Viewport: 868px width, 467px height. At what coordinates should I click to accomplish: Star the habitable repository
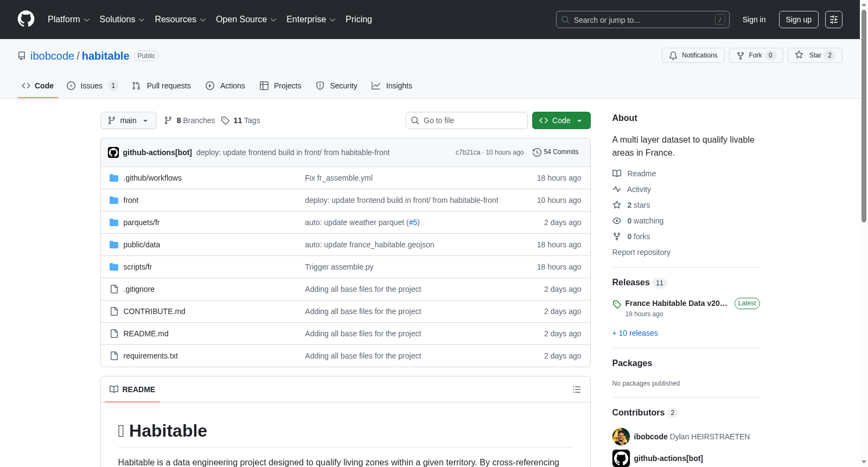[815, 55]
